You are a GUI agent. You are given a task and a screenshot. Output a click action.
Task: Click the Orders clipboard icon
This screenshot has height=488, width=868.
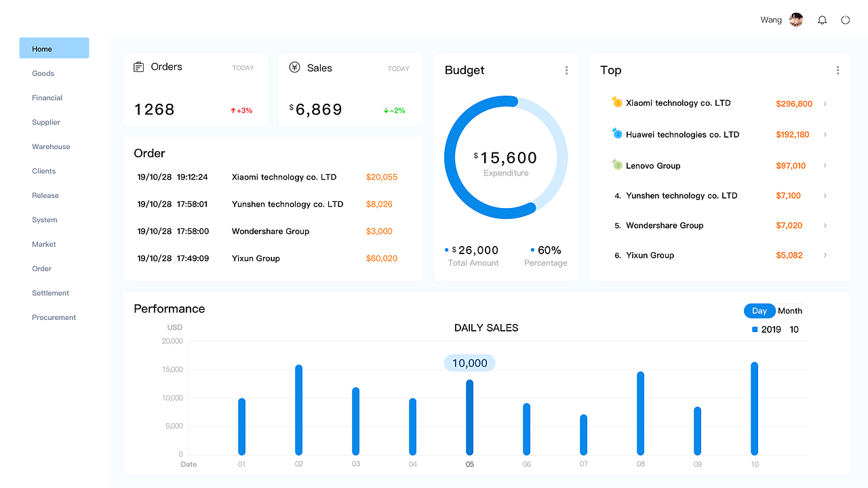[138, 67]
